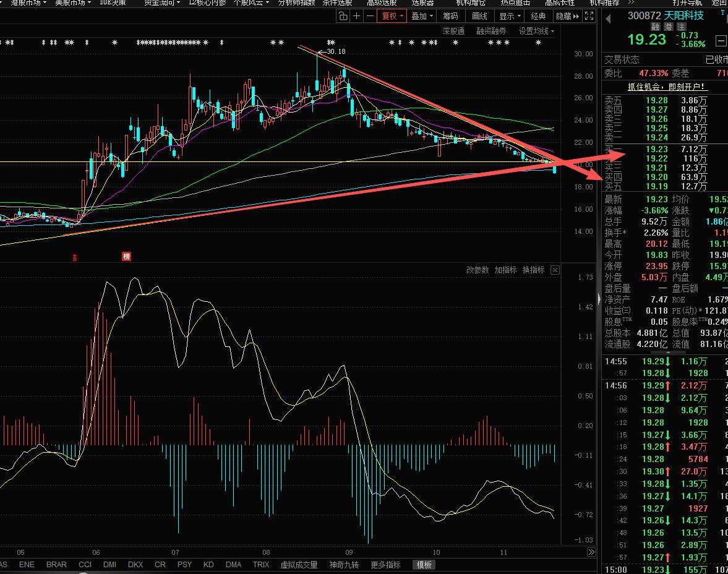728x574 pixels.
Task: Toggle the 筹码 chip distribution view
Action: (x=450, y=16)
